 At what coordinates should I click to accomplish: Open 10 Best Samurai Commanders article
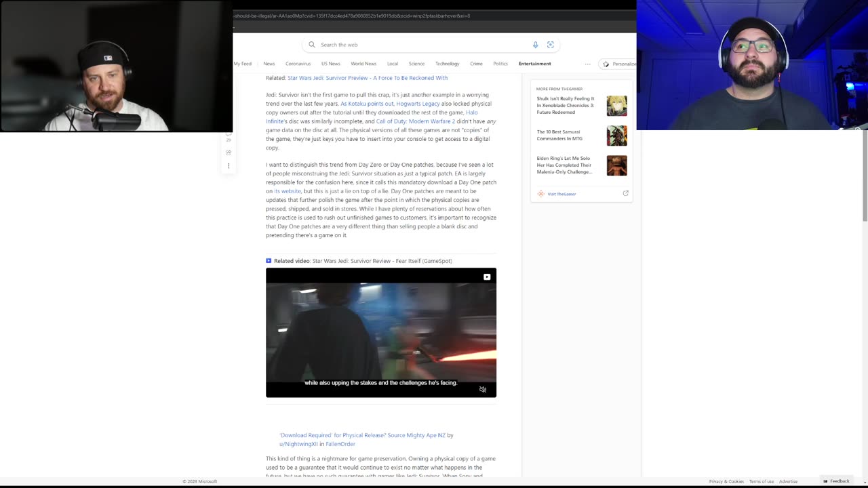click(559, 135)
